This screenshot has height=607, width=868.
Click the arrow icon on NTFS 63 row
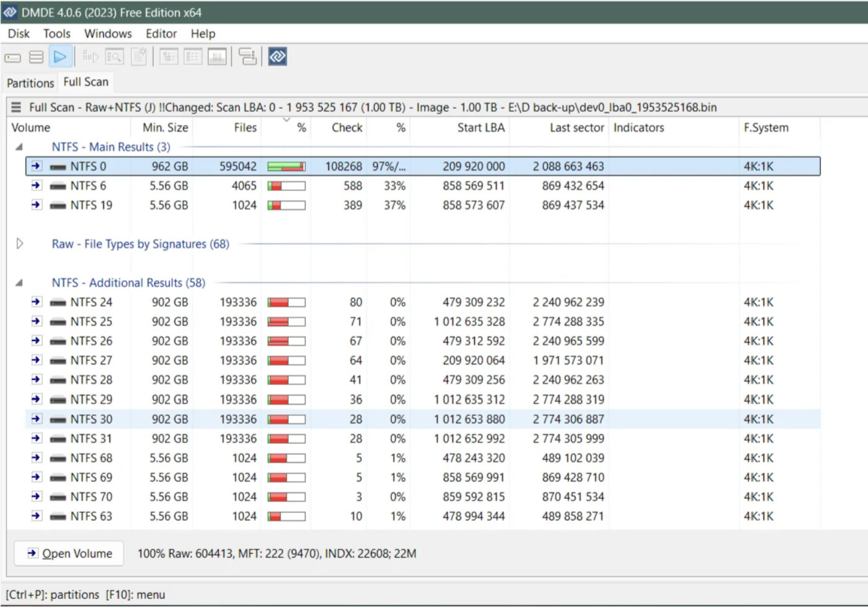[36, 516]
